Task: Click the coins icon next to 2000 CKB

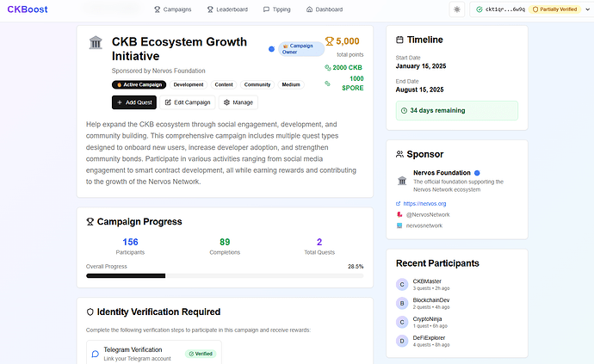Action: (x=328, y=67)
